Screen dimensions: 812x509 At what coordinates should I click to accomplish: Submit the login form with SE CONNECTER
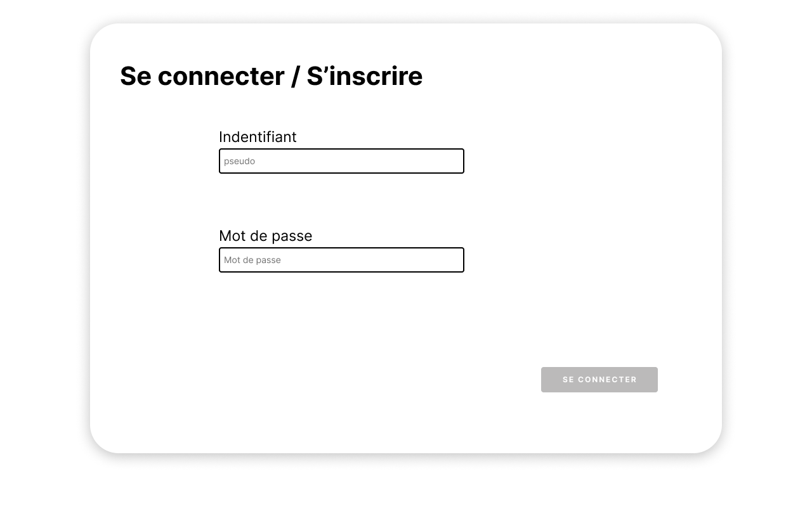[599, 380]
